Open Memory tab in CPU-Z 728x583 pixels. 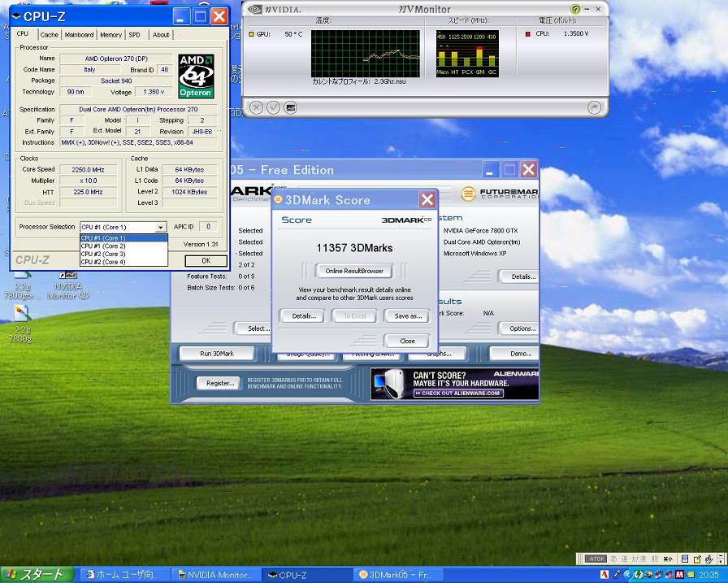(x=111, y=35)
